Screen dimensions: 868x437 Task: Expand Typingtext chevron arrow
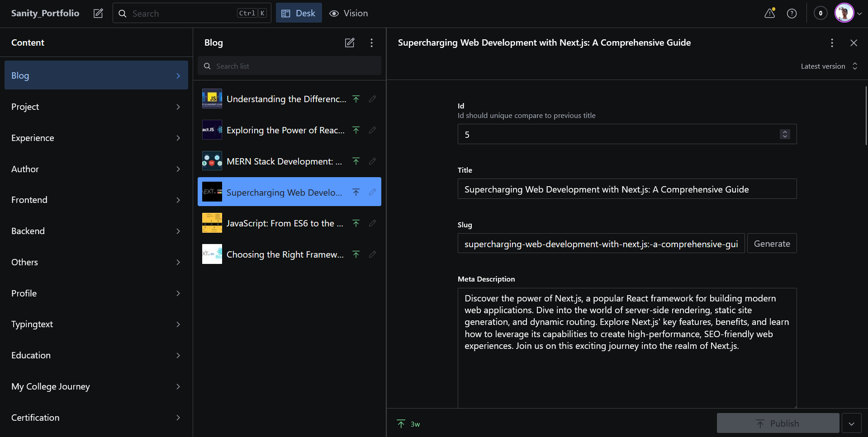click(x=178, y=324)
